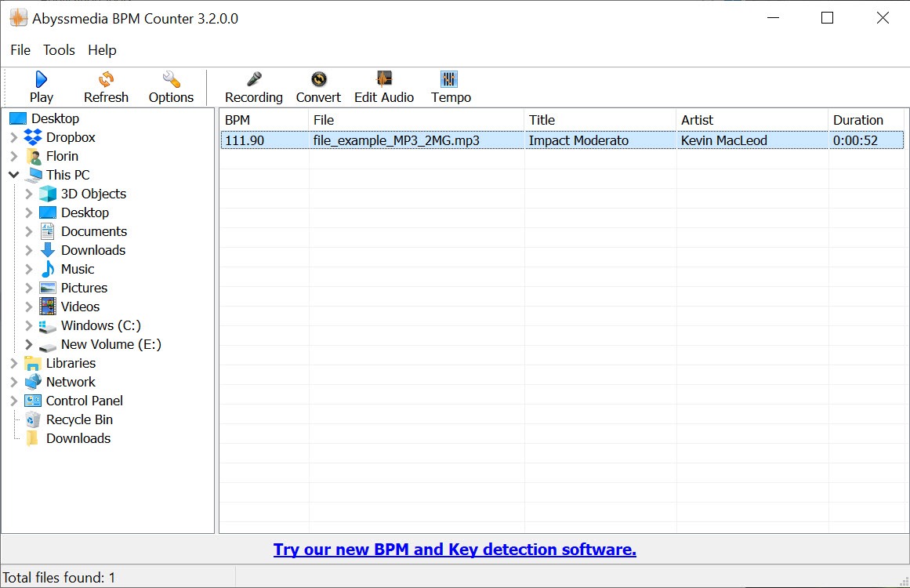This screenshot has width=910, height=588.
Task: Refresh the file list using Refresh icon
Action: coord(106,80)
